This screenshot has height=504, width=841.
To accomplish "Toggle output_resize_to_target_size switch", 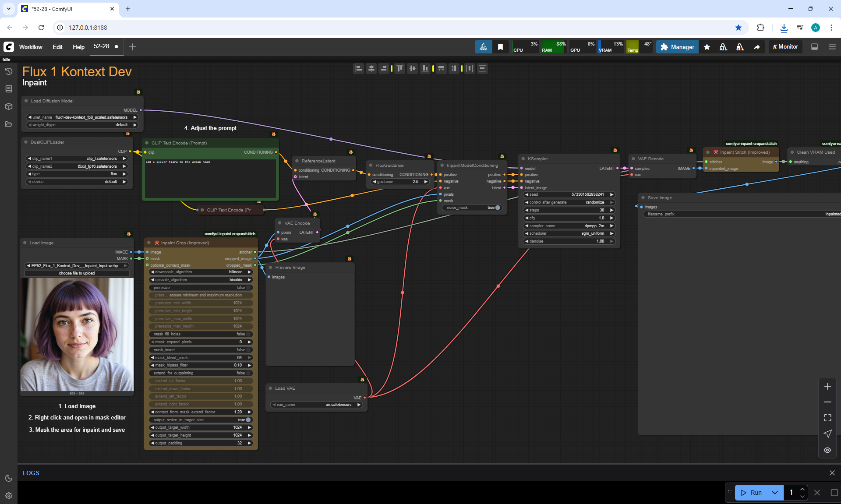I will (248, 420).
